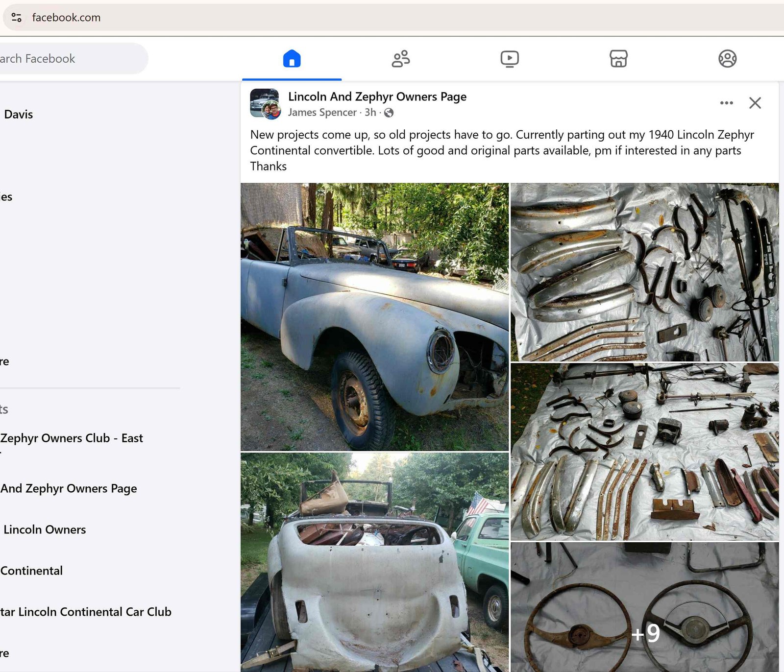784x672 pixels.
Task: Open Lincoln And Zephyr Owners Page title
Action: 377,96
